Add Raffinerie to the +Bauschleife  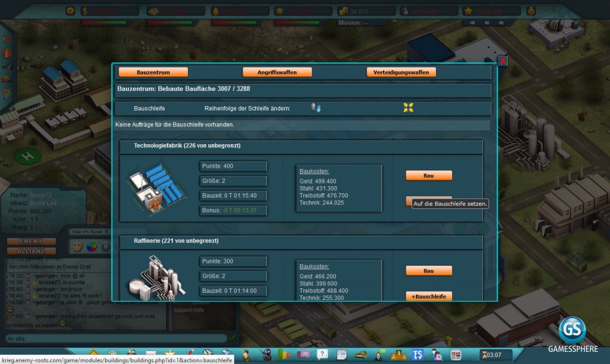[x=429, y=296]
